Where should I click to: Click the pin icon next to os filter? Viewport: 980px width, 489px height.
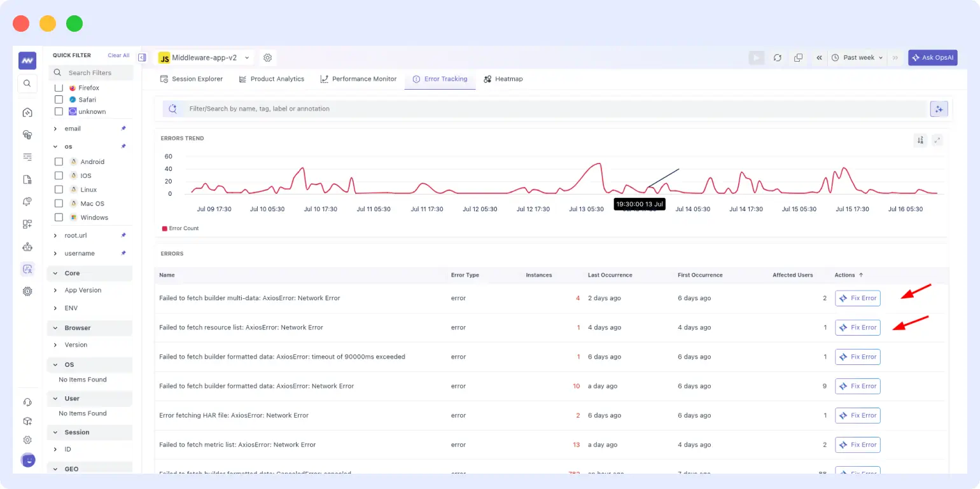[x=123, y=146]
